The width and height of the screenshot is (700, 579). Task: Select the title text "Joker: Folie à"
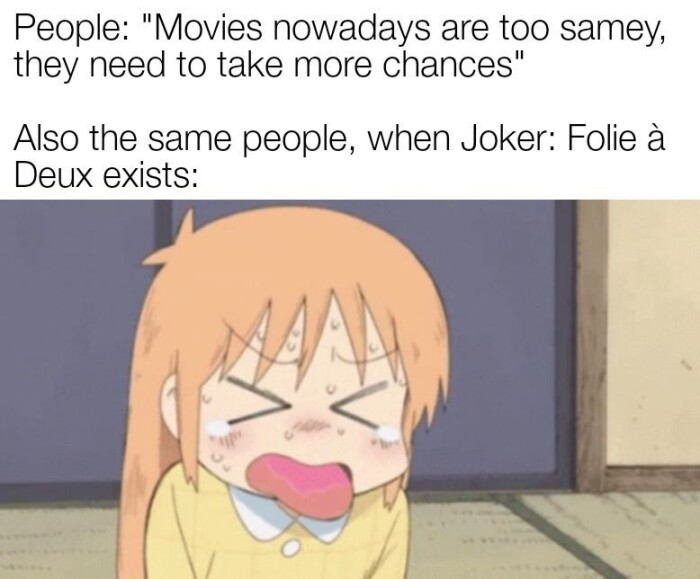pyautogui.click(x=562, y=139)
